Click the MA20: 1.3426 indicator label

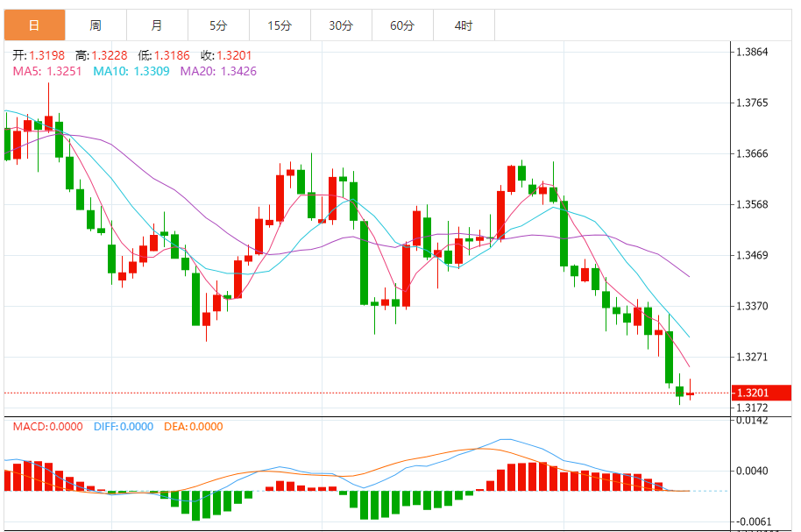tap(218, 71)
